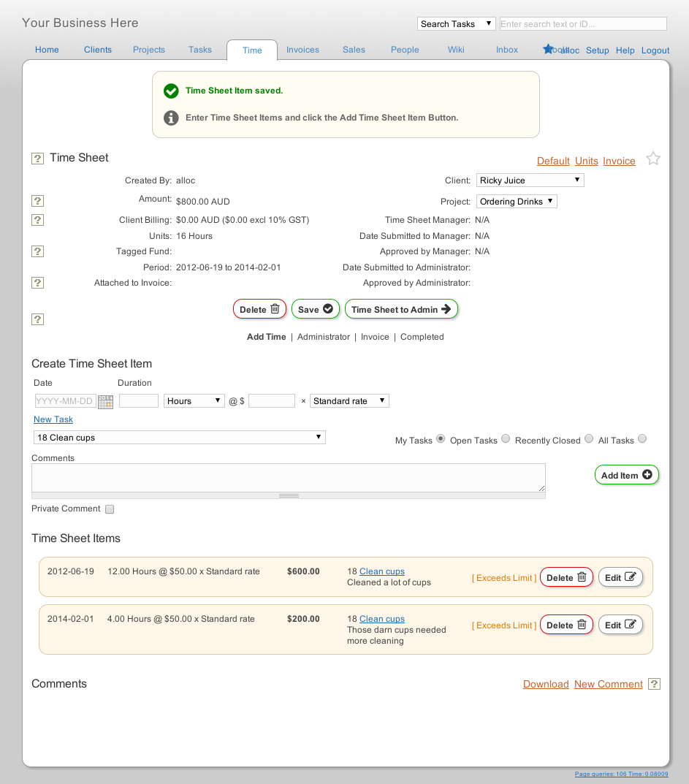
Task: Click the search text input field
Action: (582, 23)
